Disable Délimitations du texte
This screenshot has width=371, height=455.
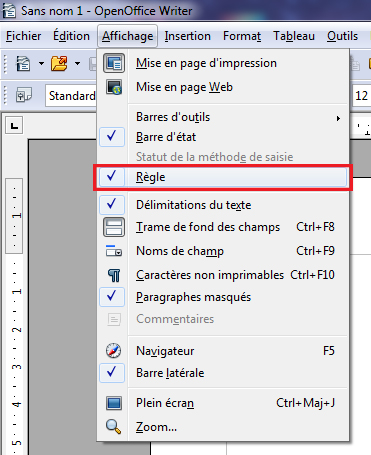pyautogui.click(x=112, y=204)
